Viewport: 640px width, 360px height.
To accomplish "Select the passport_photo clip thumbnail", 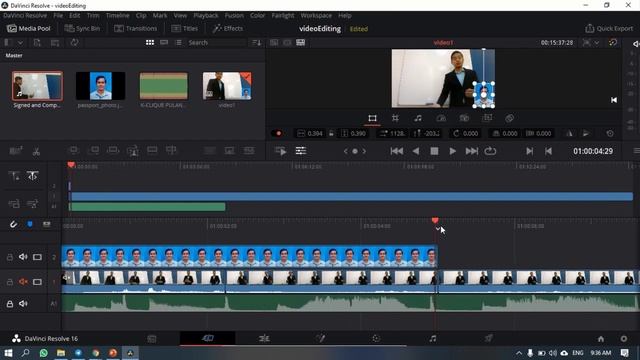I will coord(100,86).
